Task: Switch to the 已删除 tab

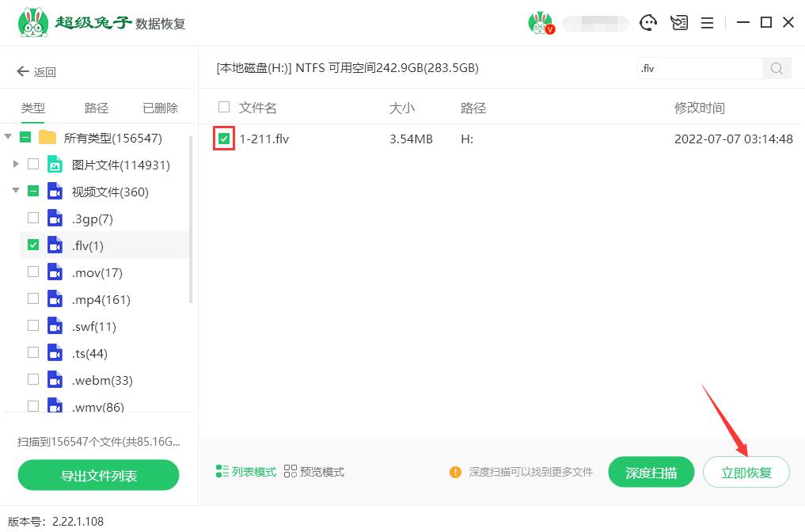Action: tap(159, 107)
